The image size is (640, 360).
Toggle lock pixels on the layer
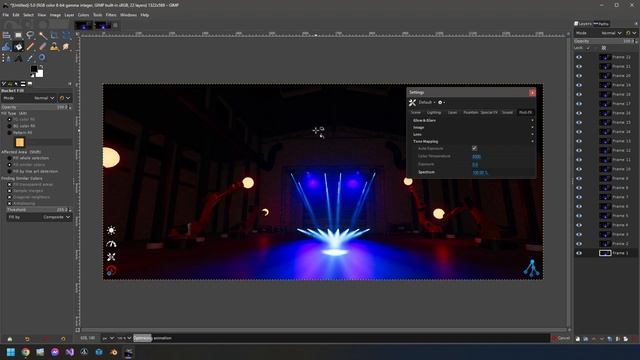tap(588, 48)
